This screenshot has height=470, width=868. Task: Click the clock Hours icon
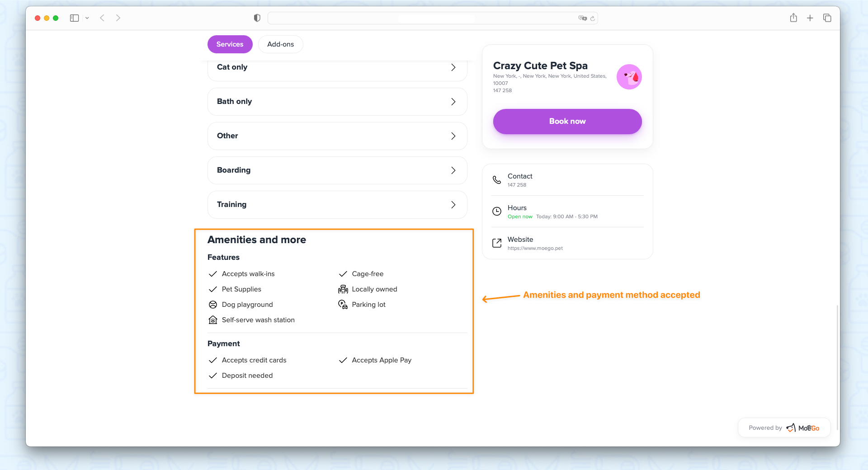click(x=497, y=211)
